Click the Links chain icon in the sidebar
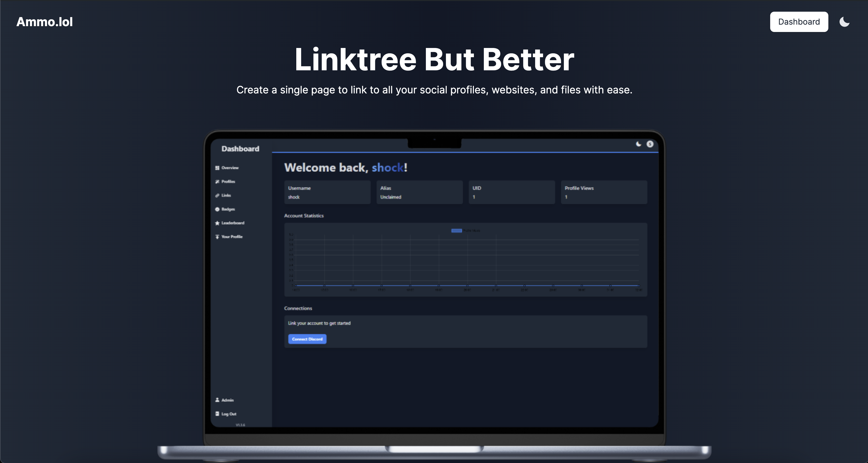The image size is (868, 463). [x=217, y=195]
